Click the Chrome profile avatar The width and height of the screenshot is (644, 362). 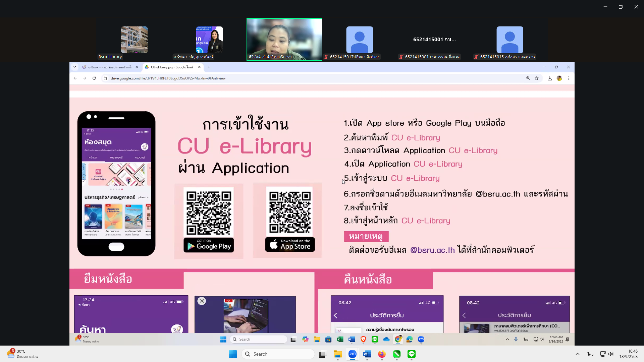pos(559,78)
